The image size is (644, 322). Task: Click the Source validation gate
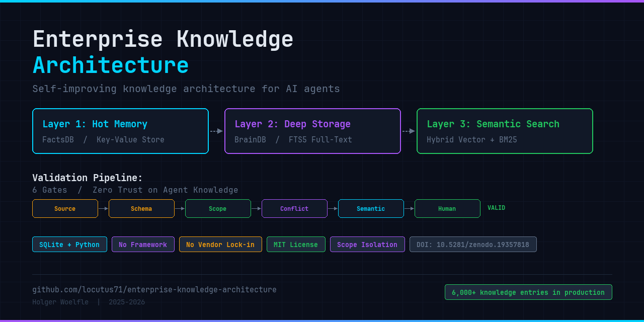tap(65, 208)
